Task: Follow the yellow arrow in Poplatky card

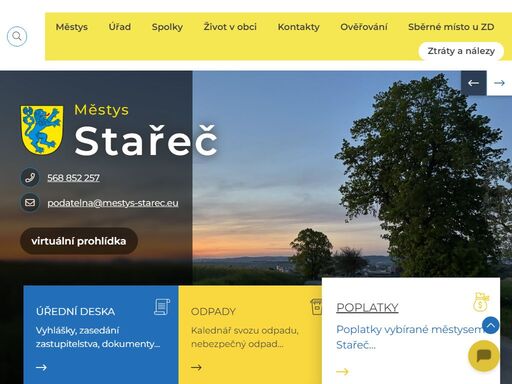Action: click(x=342, y=371)
